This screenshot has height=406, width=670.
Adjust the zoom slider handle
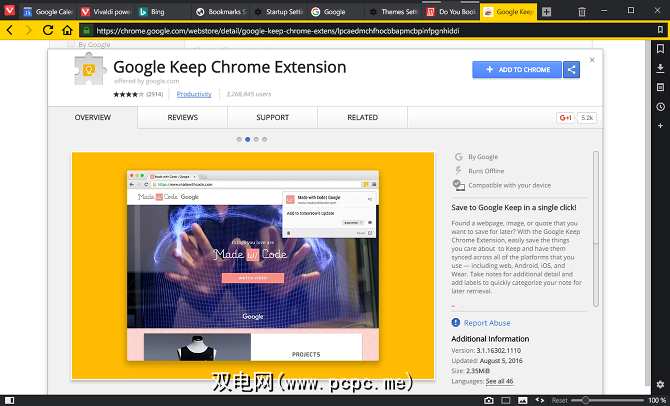click(x=586, y=400)
